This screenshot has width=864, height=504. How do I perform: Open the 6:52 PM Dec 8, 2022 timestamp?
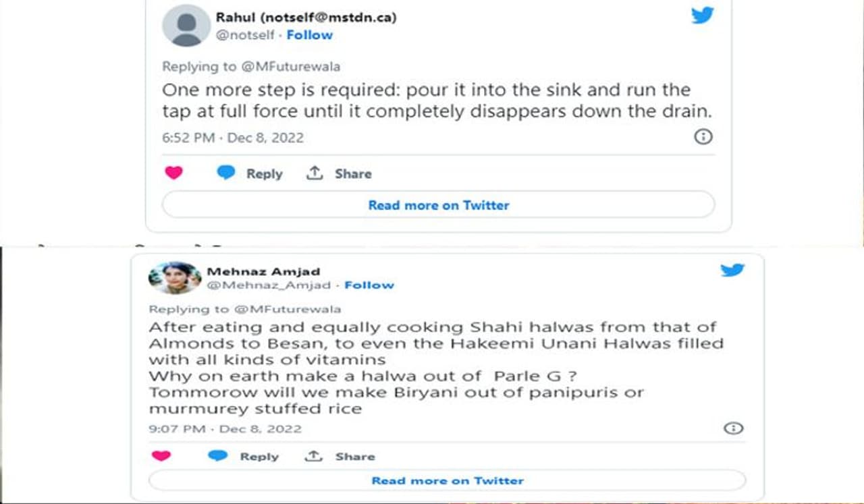coord(232,138)
